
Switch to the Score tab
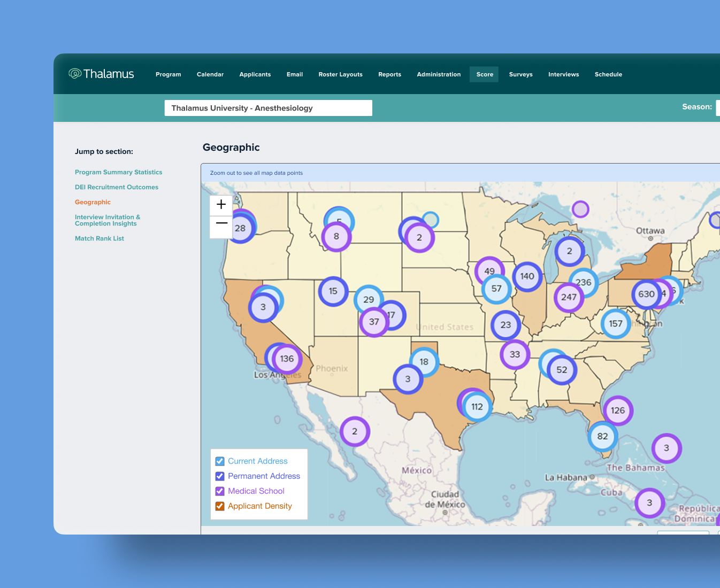coord(484,74)
